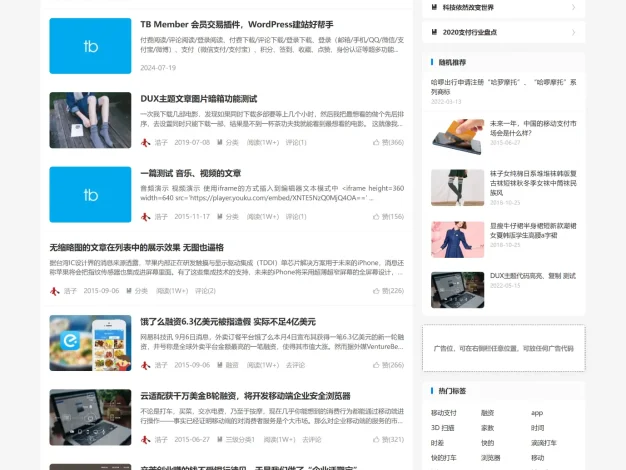Select the 3D 扫描 hot tag
The height and width of the screenshot is (470, 626).
[442, 428]
